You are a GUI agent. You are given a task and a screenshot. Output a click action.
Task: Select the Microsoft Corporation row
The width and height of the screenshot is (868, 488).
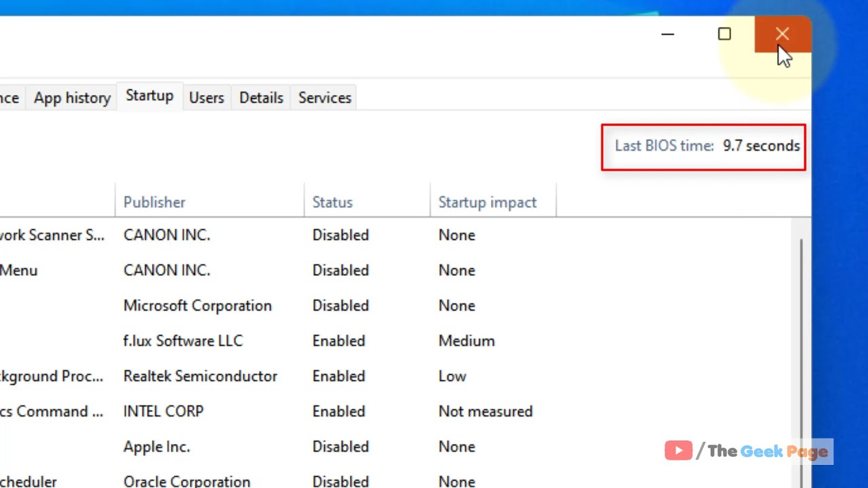tap(395, 306)
